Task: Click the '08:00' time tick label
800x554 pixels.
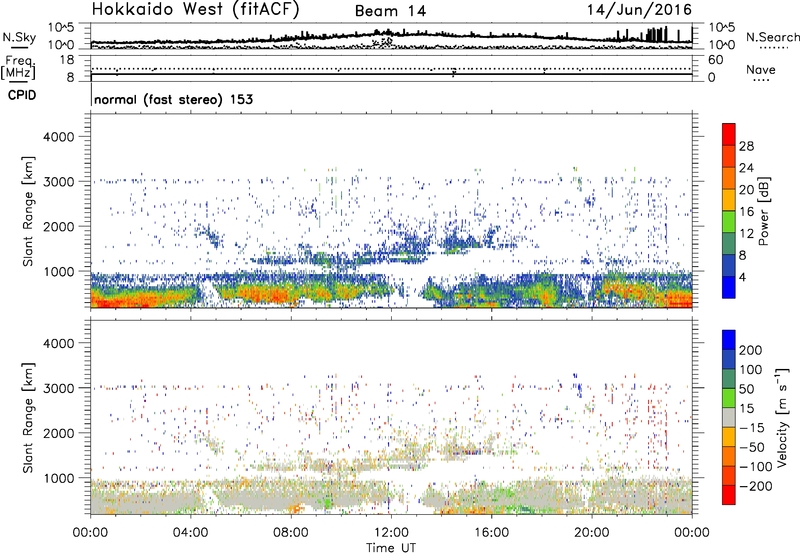Action: coord(291,533)
